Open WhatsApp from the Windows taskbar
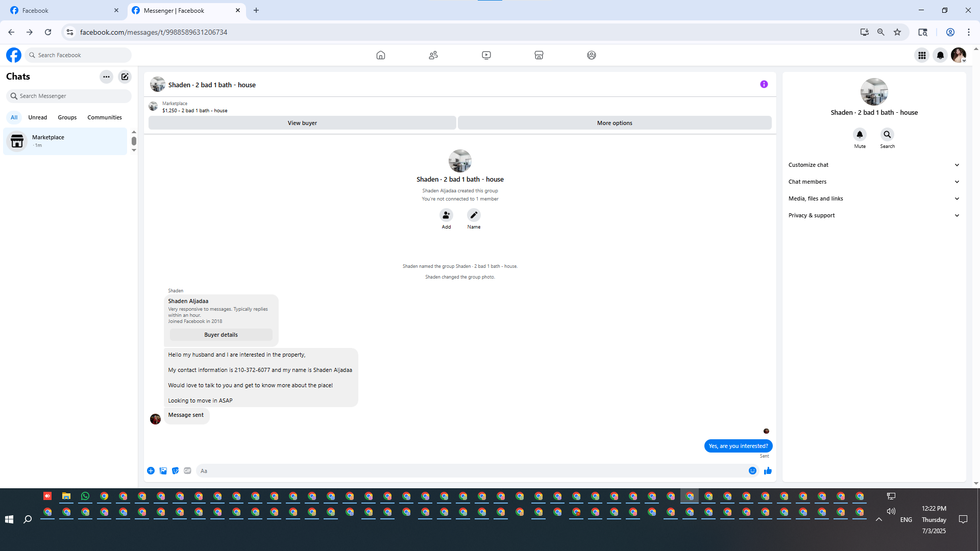980x551 pixels. point(85,496)
